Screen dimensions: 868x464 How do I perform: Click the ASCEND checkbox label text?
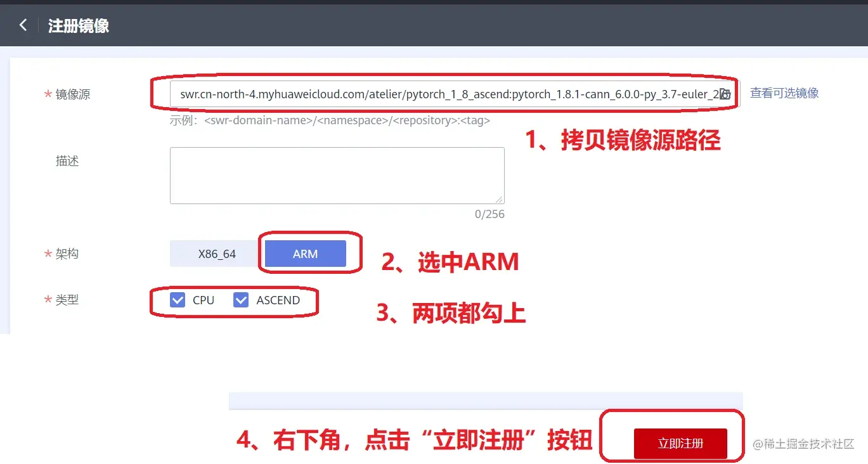[278, 300]
